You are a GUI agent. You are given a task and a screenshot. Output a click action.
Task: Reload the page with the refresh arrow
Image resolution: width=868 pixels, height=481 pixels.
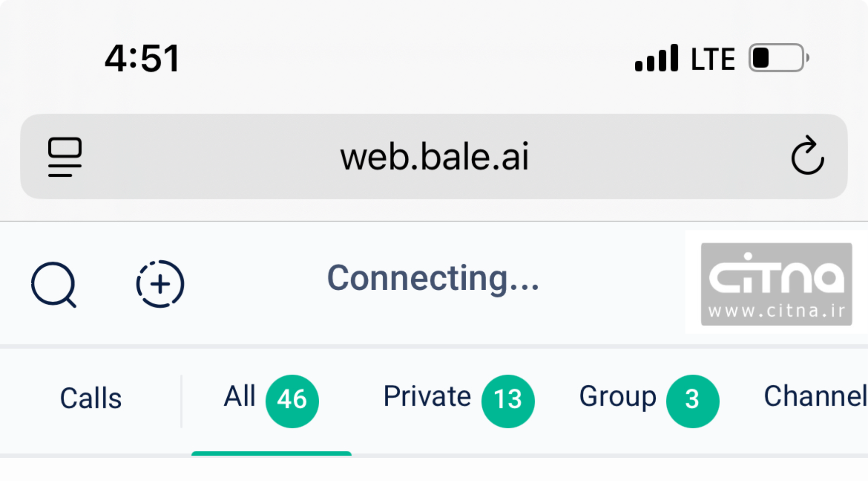[x=807, y=156]
